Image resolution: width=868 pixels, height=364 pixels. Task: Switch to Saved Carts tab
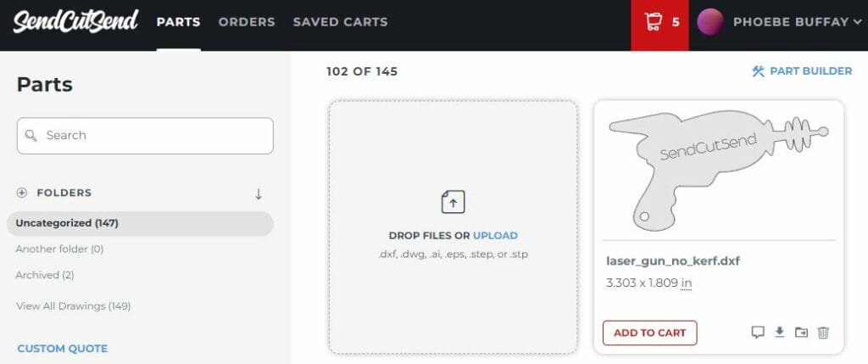[x=340, y=22]
